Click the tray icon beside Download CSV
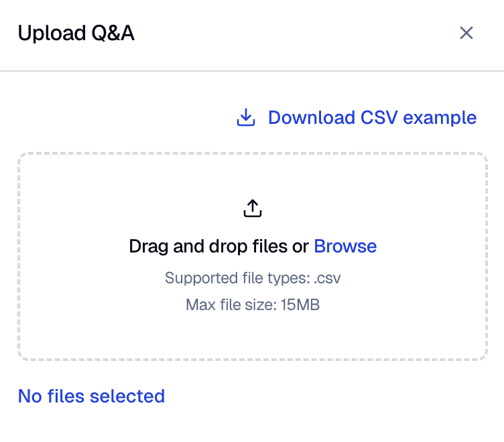Viewport: 504px width, 442px height. tap(246, 117)
